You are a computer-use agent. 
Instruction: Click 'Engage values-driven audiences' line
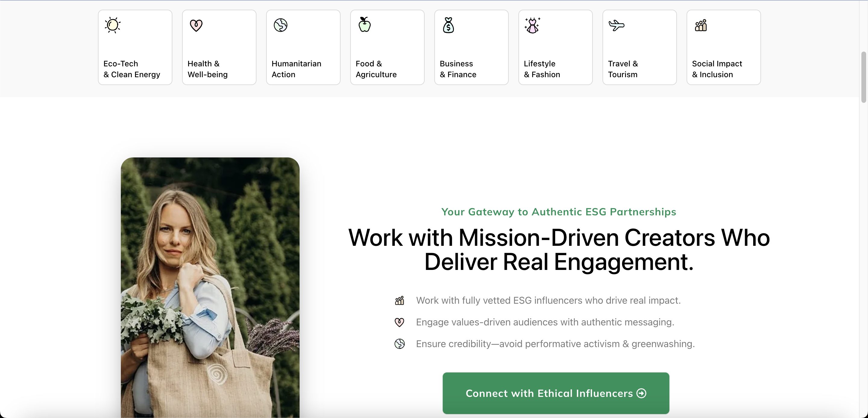coord(545,322)
